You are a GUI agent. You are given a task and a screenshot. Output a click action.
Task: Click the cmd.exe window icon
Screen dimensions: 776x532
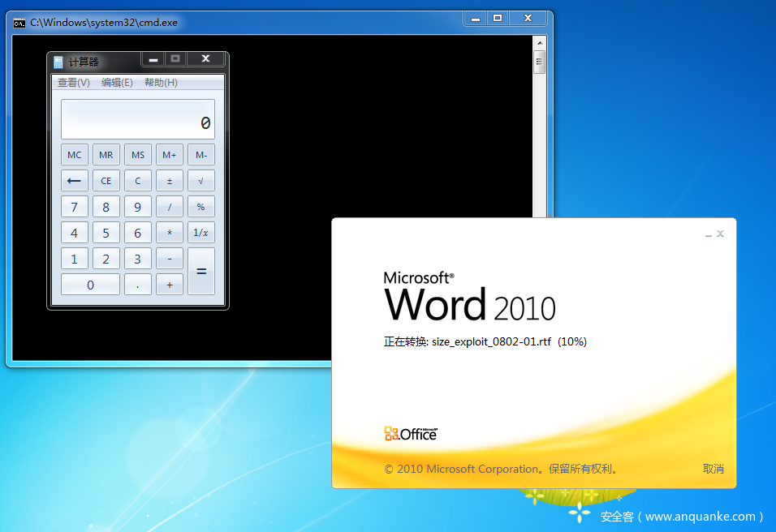tap(19, 23)
